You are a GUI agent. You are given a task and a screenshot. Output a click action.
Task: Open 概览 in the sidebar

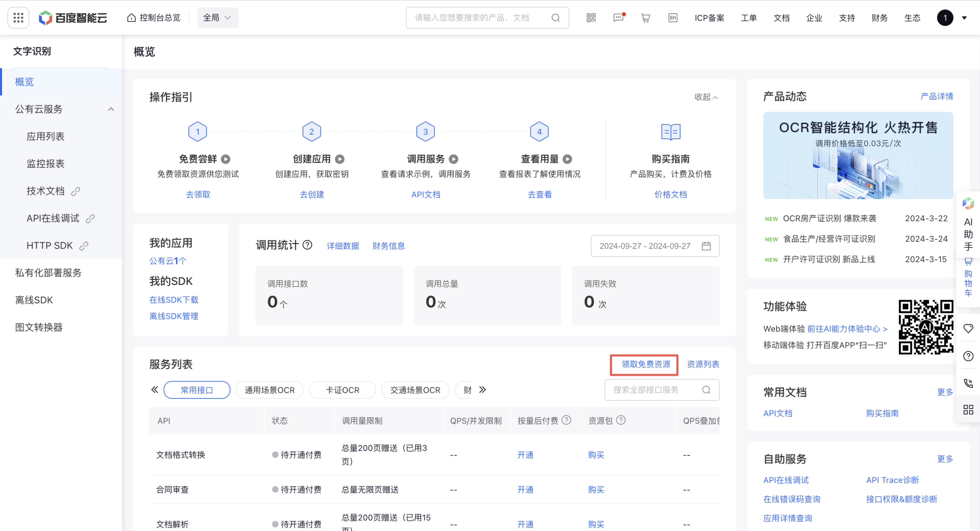pyautogui.click(x=61, y=82)
